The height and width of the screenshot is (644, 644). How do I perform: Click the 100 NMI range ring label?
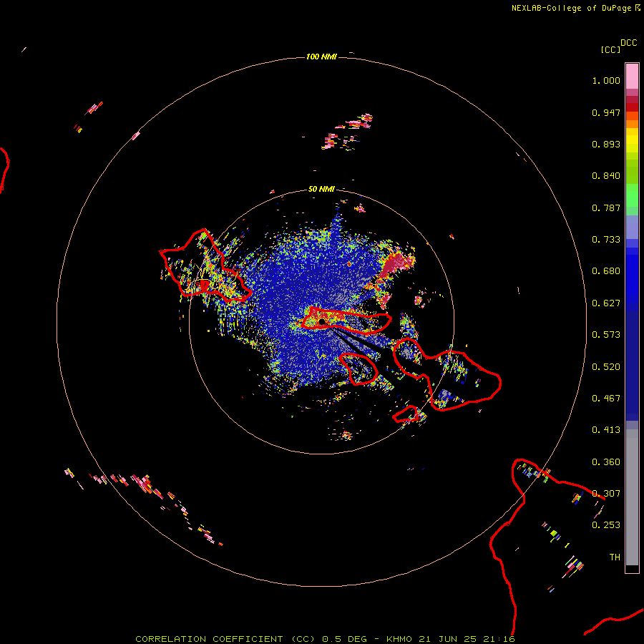coord(321,57)
